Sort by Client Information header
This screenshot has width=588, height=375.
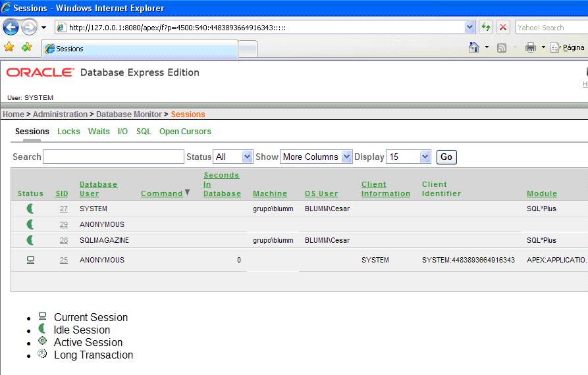point(385,189)
